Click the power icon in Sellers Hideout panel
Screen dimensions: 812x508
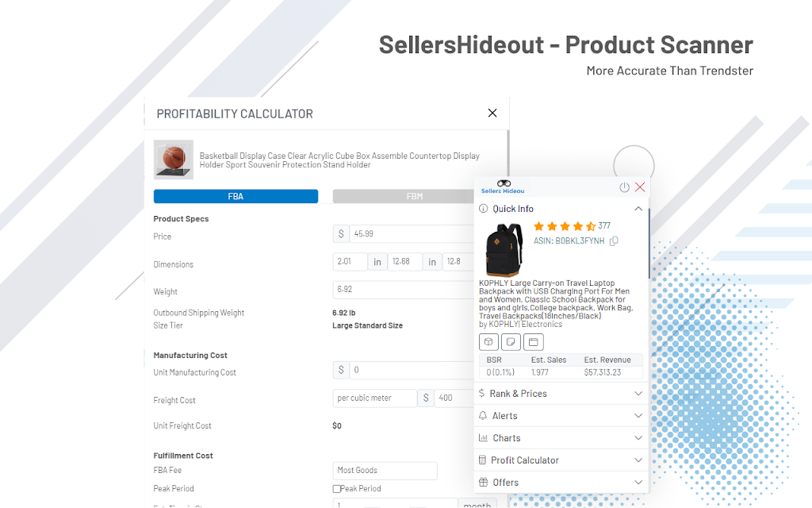click(624, 187)
